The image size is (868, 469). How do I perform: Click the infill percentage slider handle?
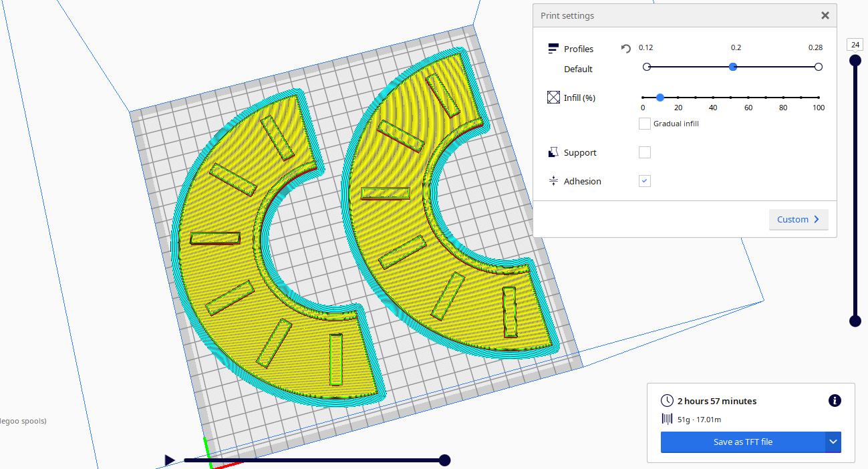660,98
